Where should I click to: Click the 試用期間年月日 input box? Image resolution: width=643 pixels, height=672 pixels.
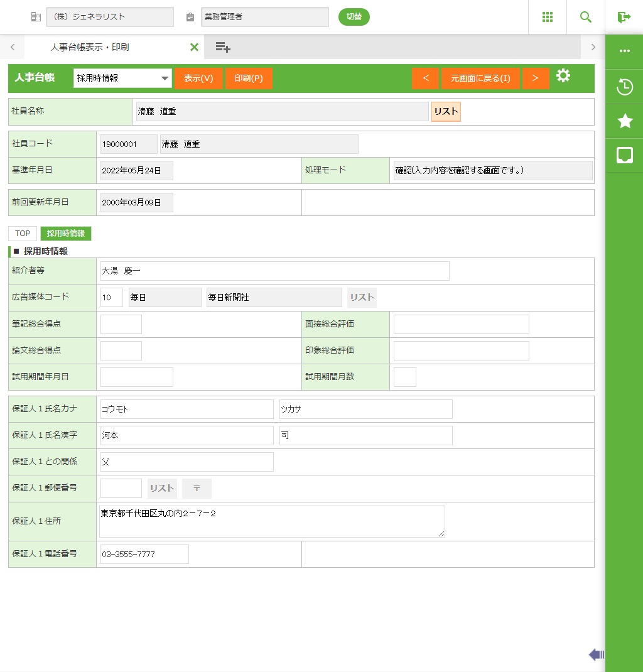coord(137,377)
